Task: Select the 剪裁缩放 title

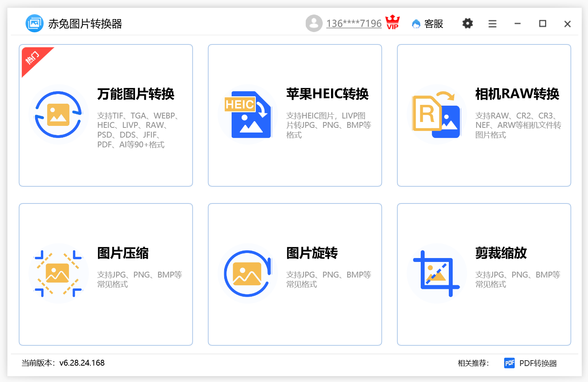Action: click(501, 253)
